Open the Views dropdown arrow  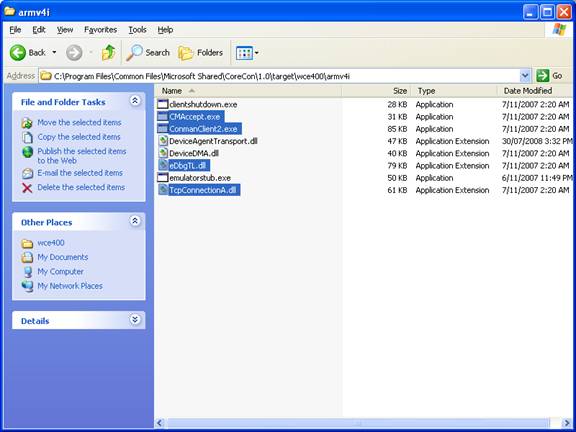256,53
